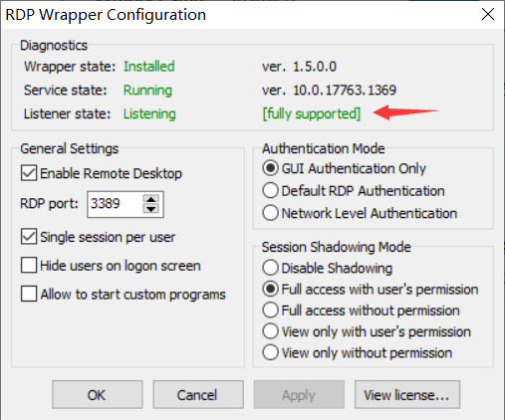Click the Apply button
The image size is (505, 420).
[x=299, y=394]
